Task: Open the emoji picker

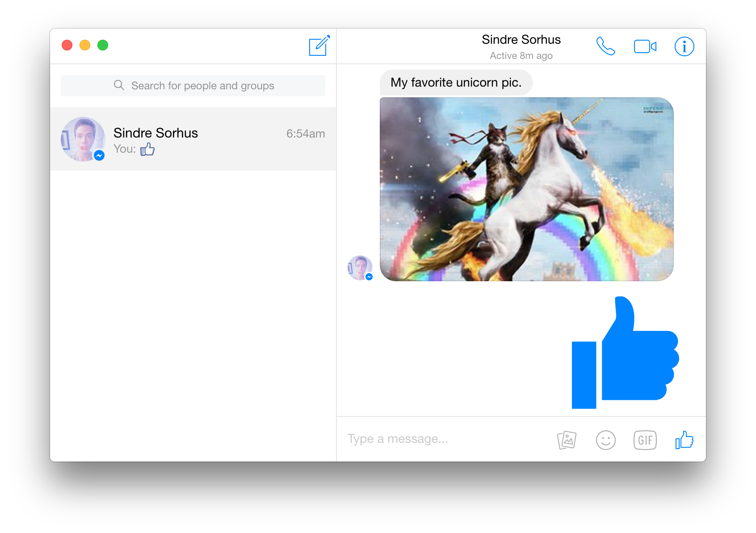Action: 606,440
